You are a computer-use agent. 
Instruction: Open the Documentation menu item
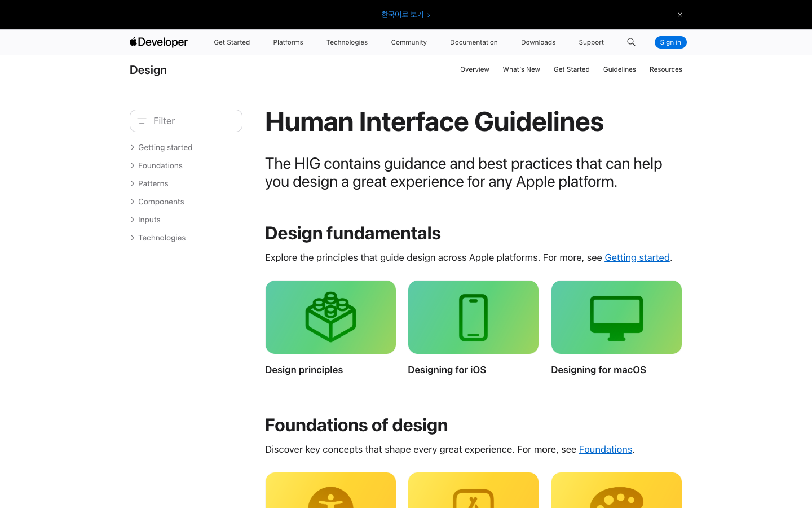click(x=474, y=42)
